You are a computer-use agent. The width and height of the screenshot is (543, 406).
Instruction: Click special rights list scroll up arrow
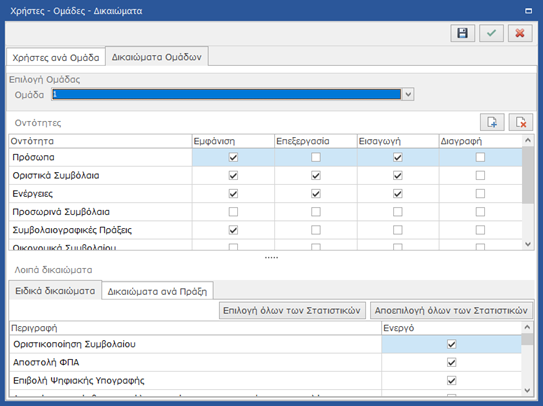click(527, 327)
